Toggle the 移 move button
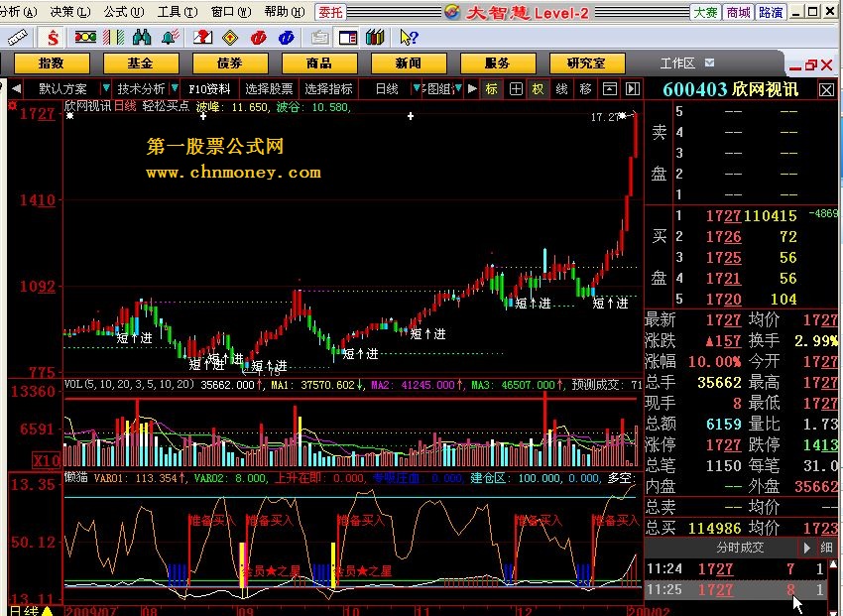The height and width of the screenshot is (616, 843). pos(585,88)
